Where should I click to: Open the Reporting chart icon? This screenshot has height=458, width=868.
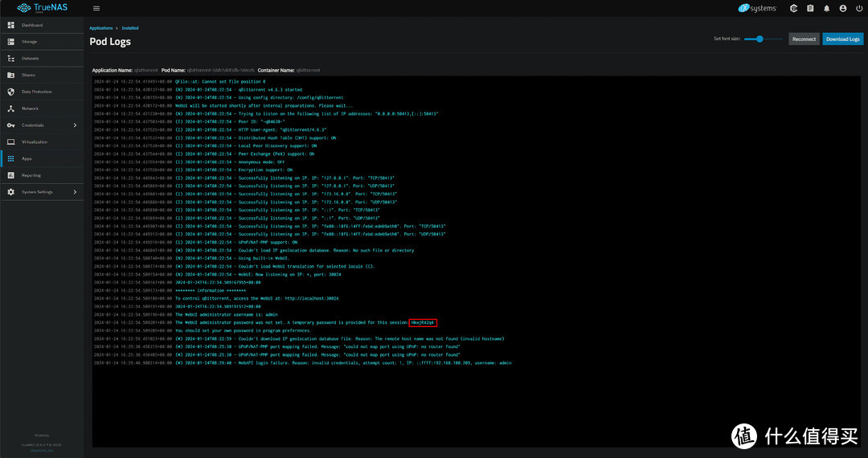coord(11,175)
